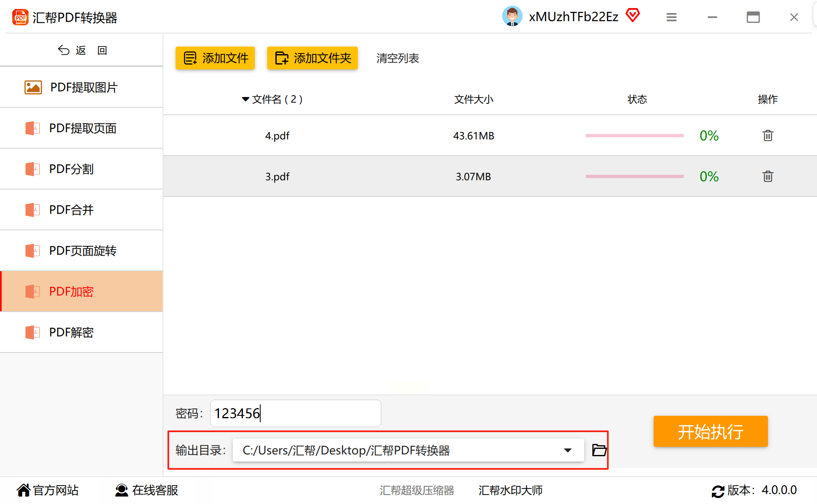
Task: Delete 4.pdf using its trash icon
Action: click(x=768, y=136)
